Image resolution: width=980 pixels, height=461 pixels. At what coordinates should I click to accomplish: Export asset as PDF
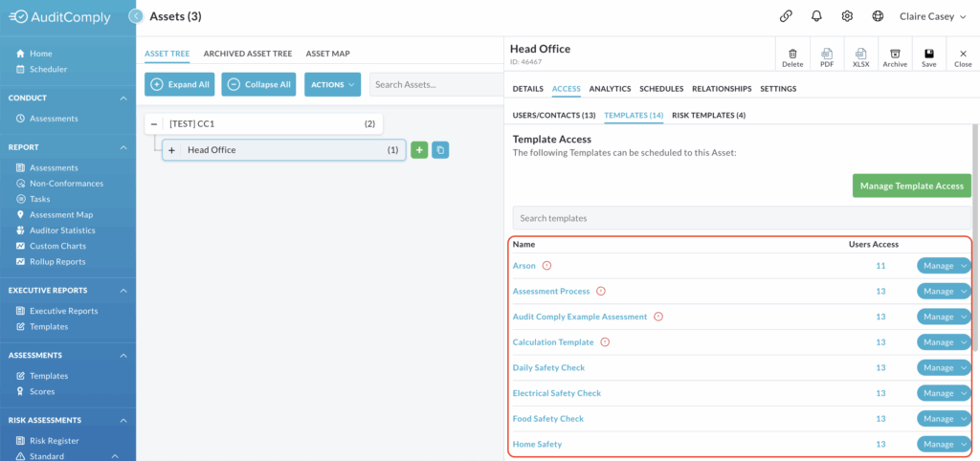click(x=826, y=55)
